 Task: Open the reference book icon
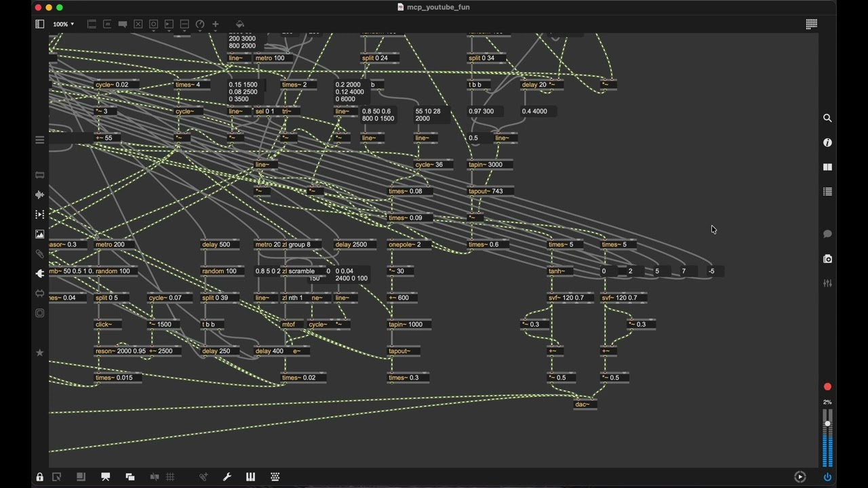[827, 167]
